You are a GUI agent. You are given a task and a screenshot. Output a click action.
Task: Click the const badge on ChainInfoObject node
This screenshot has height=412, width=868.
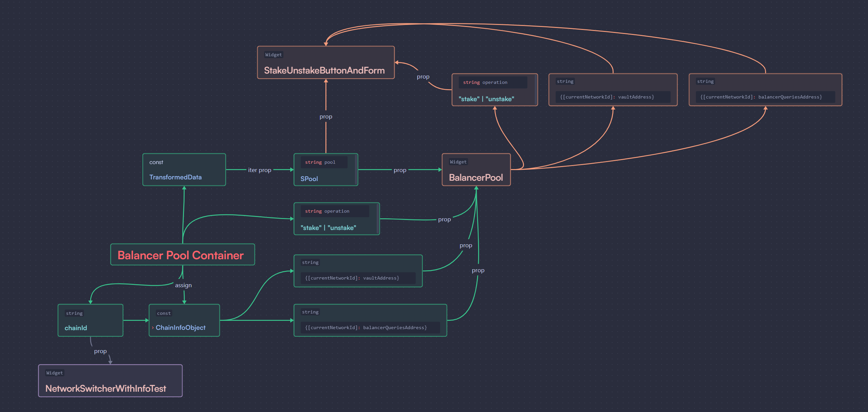point(164,313)
